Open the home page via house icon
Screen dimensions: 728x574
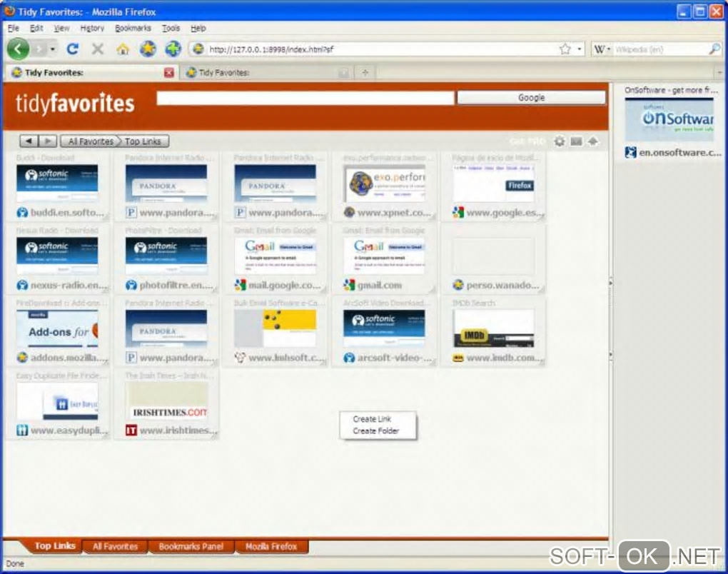pos(123,49)
